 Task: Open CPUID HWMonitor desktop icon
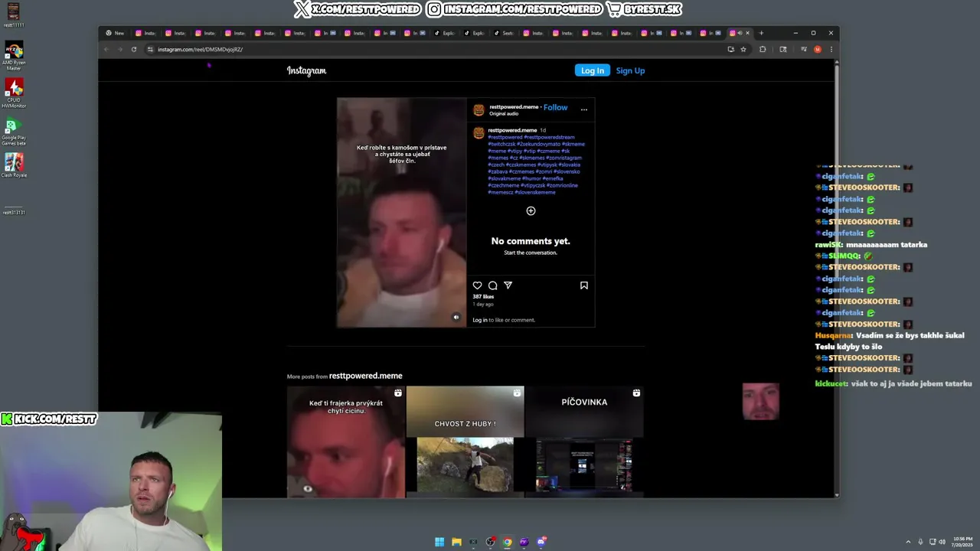coord(14,93)
